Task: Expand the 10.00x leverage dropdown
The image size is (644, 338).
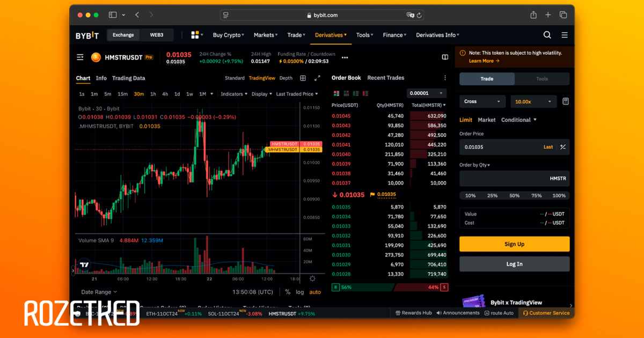Action: click(533, 101)
